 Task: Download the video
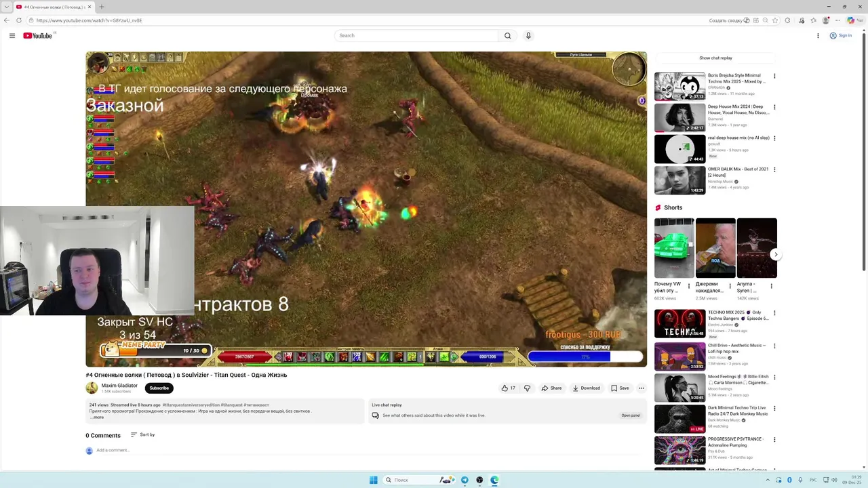point(586,388)
